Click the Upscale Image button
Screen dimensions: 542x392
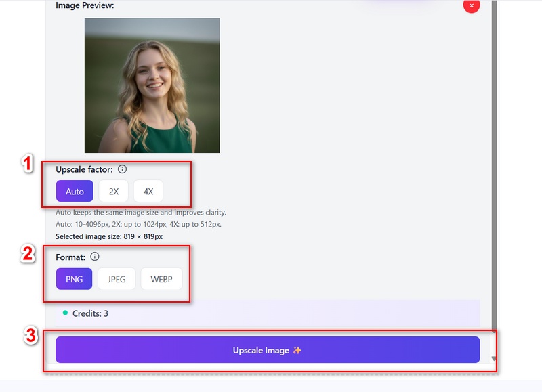(268, 350)
